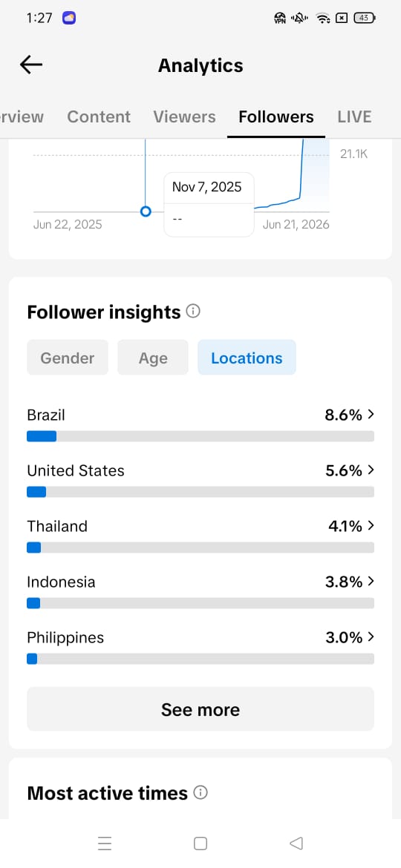The image size is (401, 868).
Task: Tap Android back triangle icon
Action: click(296, 843)
